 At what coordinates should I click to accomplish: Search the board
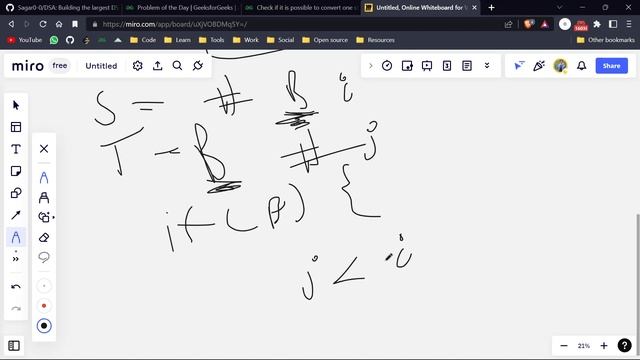[177, 66]
